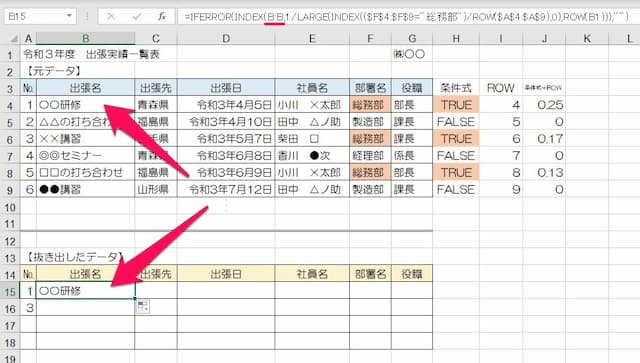Click cell □□の打ち合わせ in row 8

point(86,172)
